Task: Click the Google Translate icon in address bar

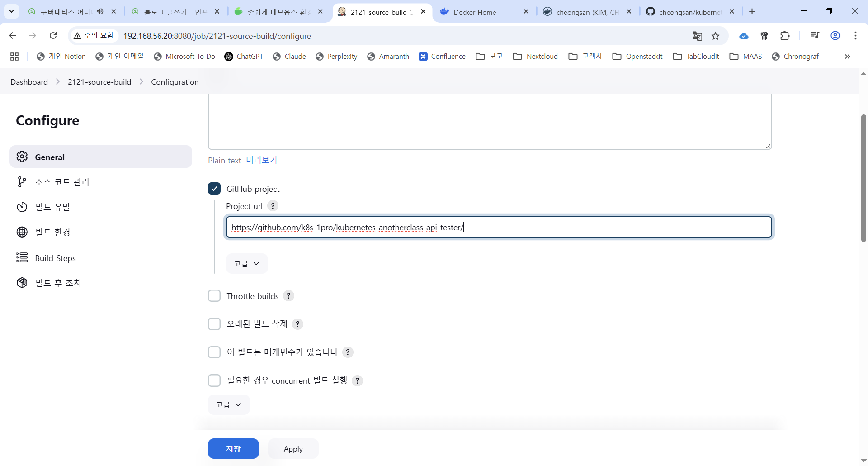Action: 697,36
